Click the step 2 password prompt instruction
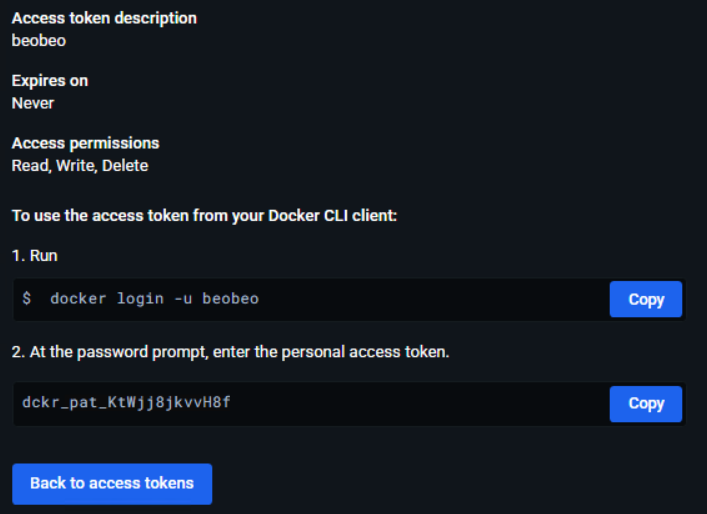The width and height of the screenshot is (707, 514). tap(230, 352)
